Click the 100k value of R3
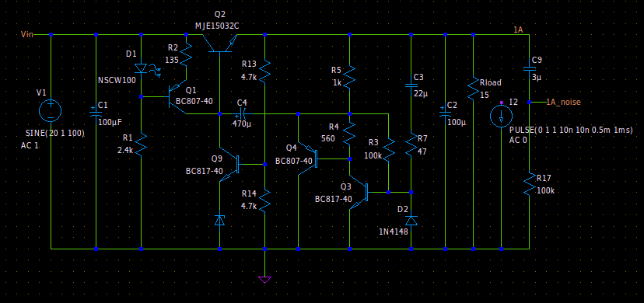This screenshot has height=303, width=644. coord(372,156)
